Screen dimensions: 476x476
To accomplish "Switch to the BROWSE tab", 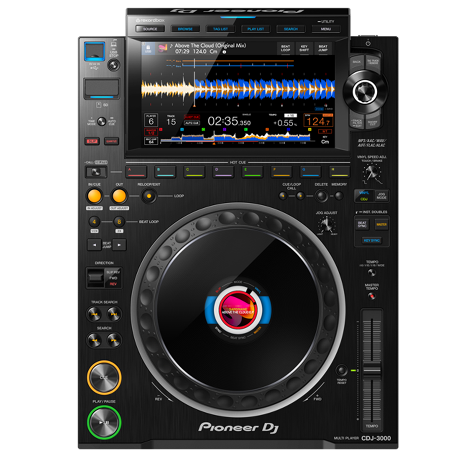I will [x=185, y=29].
